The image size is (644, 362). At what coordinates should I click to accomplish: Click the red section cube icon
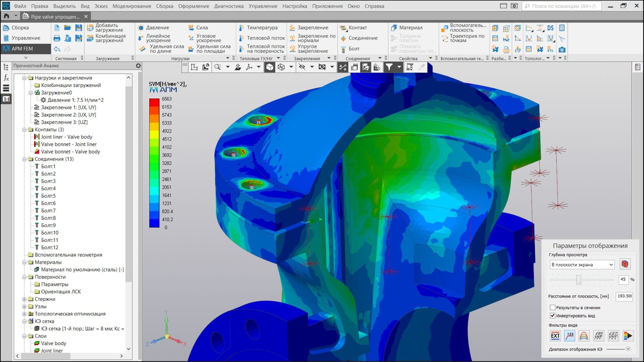coord(625,264)
